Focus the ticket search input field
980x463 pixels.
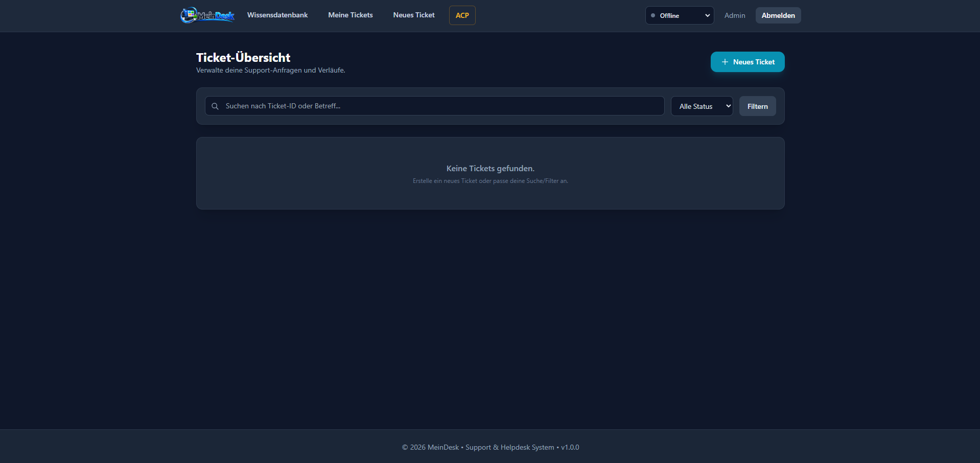coord(435,106)
